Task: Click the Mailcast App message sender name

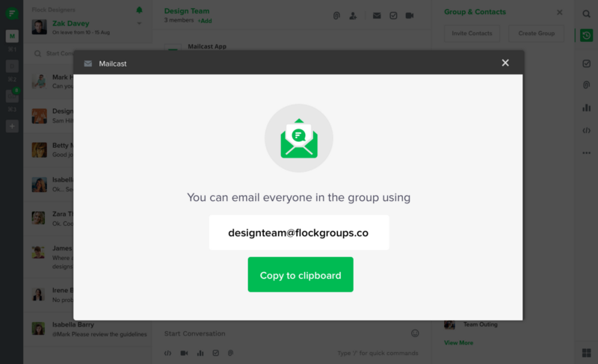Action: [207, 46]
